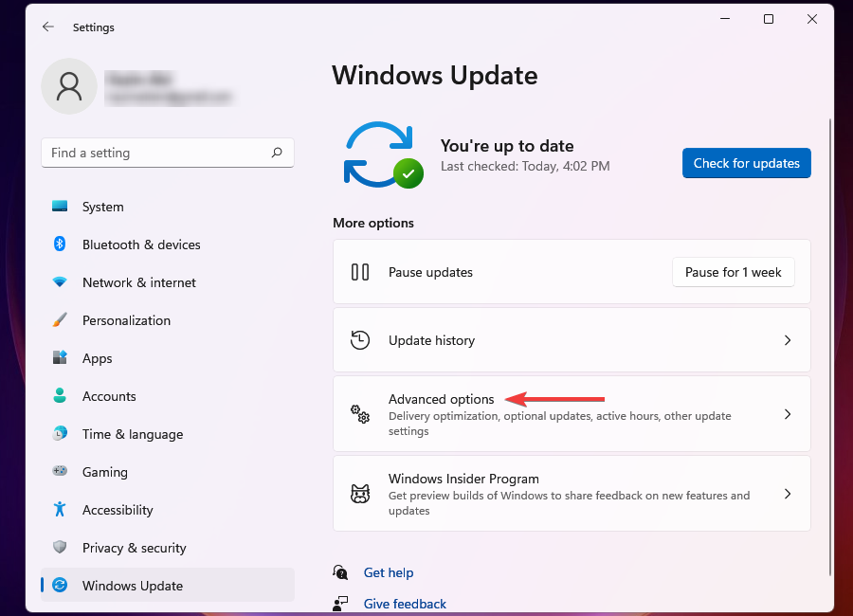Screen dimensions: 853x616
Task: Expand Advanced options chevron
Action: tap(788, 414)
